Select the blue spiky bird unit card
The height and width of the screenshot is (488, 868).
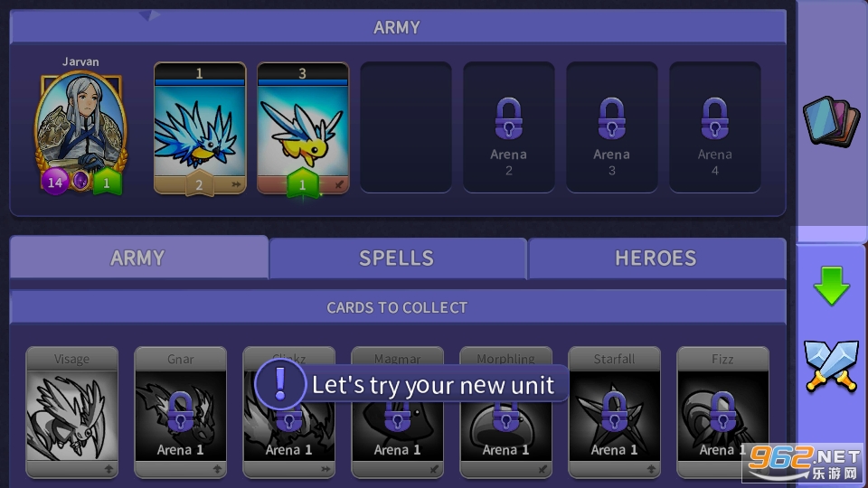coord(200,128)
